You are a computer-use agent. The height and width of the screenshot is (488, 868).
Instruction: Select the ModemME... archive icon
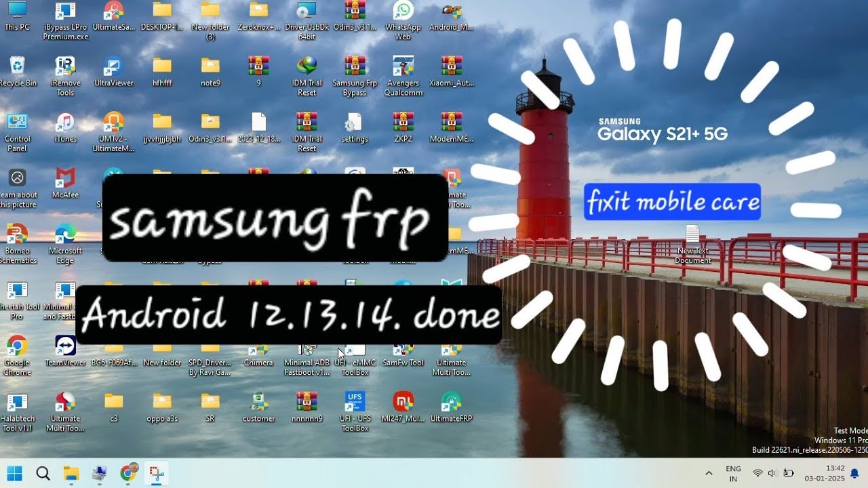pyautogui.click(x=452, y=128)
